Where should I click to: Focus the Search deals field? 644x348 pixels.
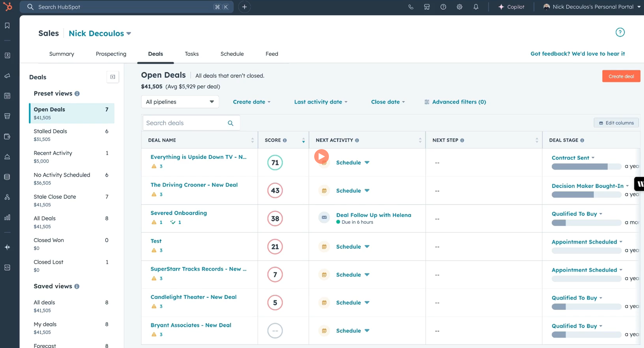point(191,123)
